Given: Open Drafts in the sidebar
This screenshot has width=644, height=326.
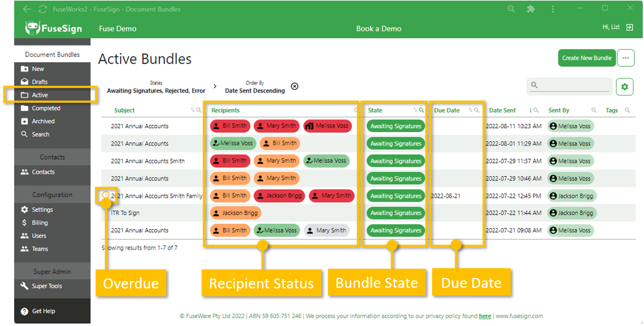Looking at the screenshot, I should click(x=39, y=82).
